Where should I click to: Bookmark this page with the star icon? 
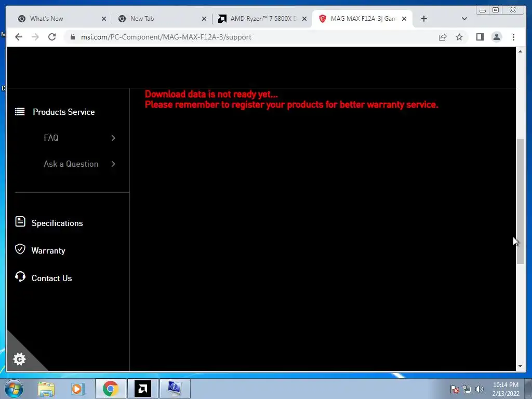459,37
